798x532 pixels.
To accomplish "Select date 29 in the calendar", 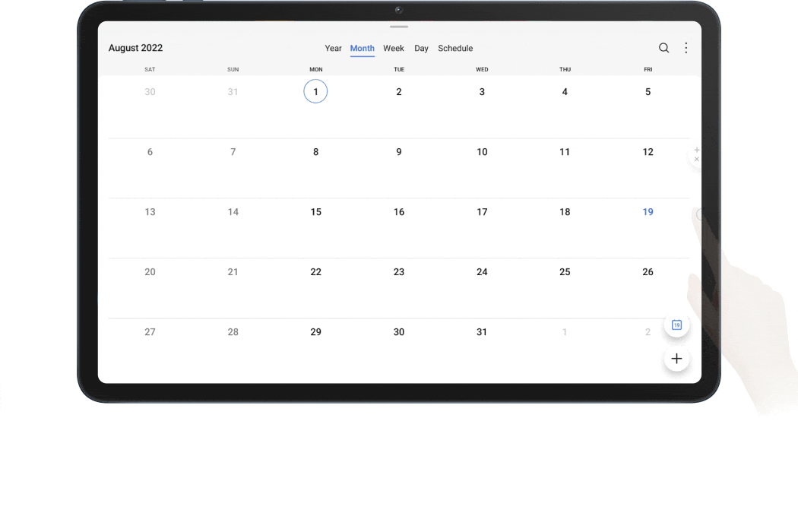I will (315, 332).
